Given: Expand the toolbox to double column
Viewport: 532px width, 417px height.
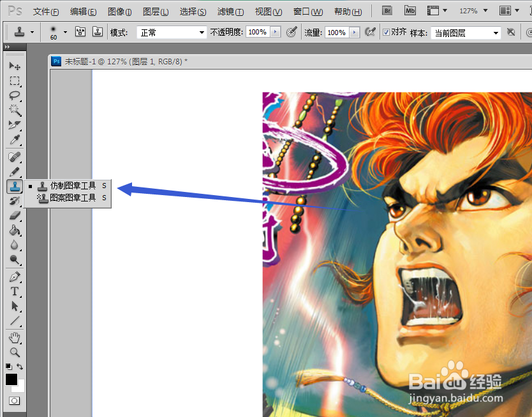Looking at the screenshot, I should [8, 47].
